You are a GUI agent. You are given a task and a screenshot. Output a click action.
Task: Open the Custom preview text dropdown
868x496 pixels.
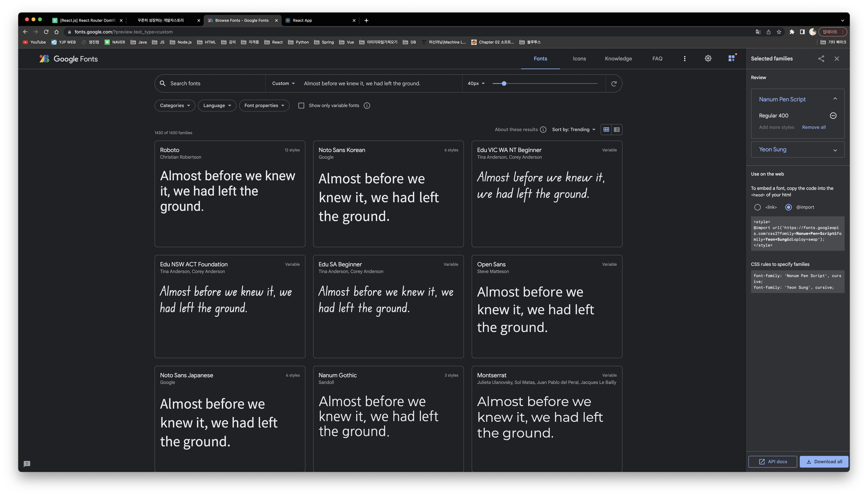pos(283,83)
